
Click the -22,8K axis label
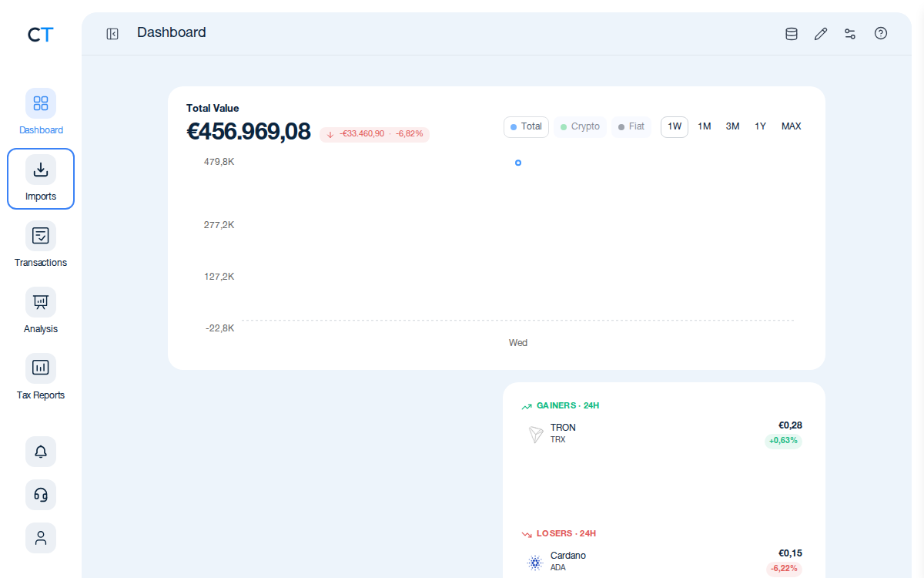[x=219, y=328]
